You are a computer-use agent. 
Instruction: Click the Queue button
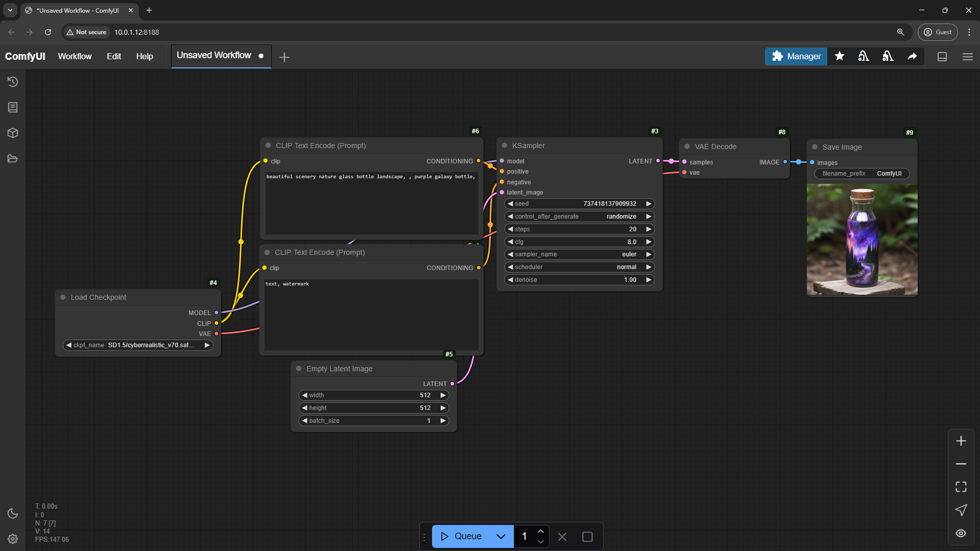461,536
